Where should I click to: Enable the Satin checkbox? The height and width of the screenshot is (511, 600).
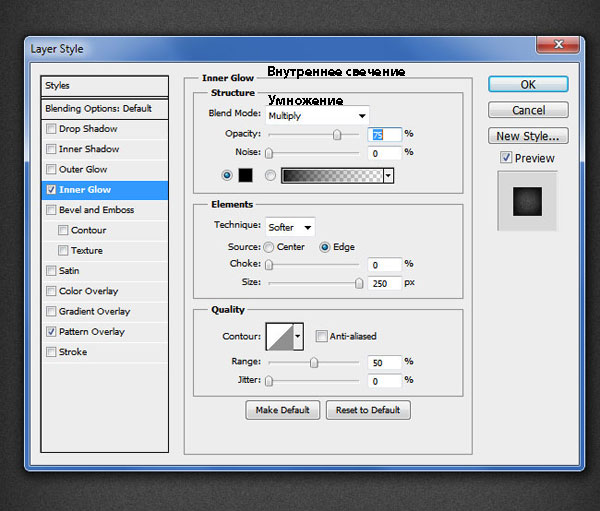(x=51, y=271)
